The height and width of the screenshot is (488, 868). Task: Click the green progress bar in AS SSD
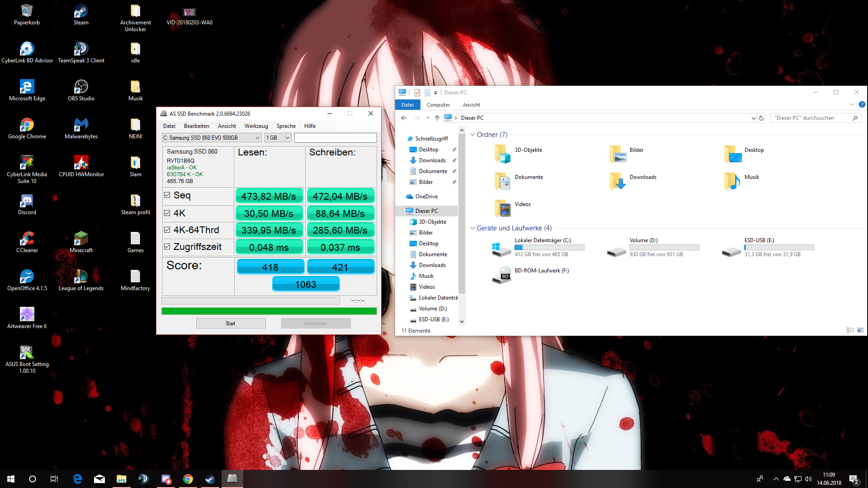click(269, 311)
